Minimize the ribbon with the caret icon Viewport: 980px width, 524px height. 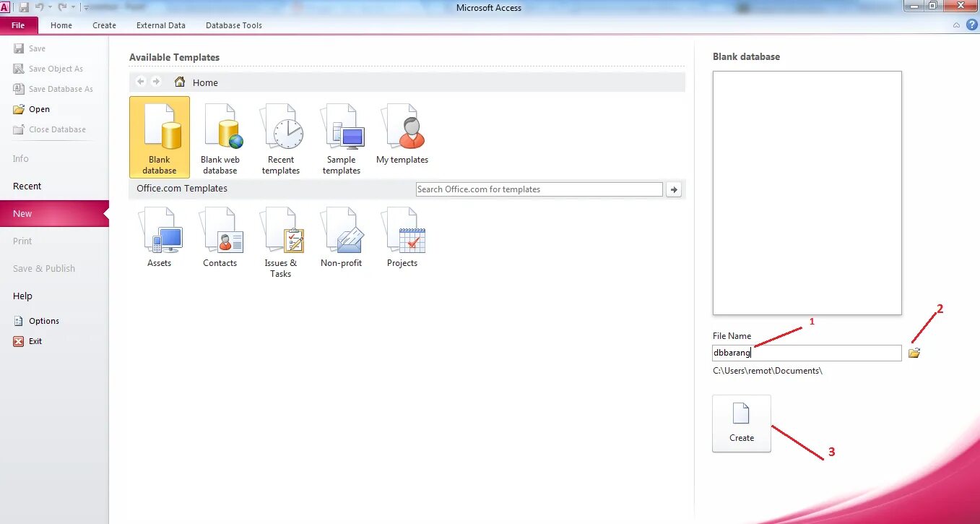[956, 25]
